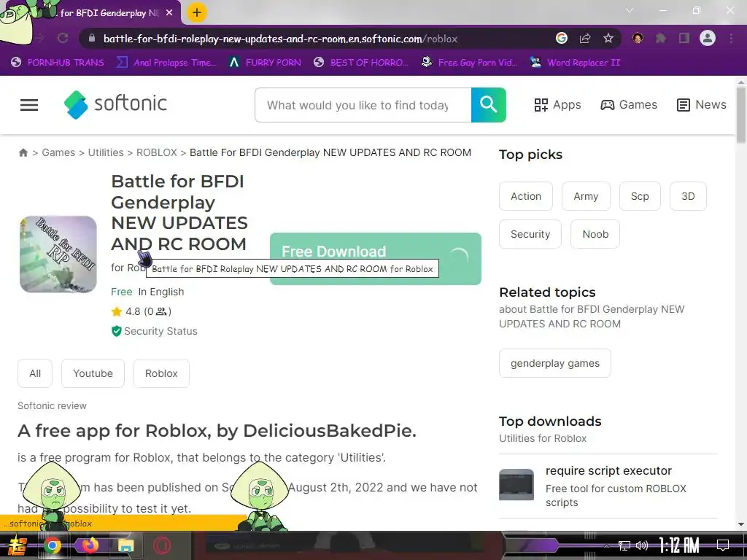
Task: Open Chrome three-dot menu
Action: (x=731, y=38)
